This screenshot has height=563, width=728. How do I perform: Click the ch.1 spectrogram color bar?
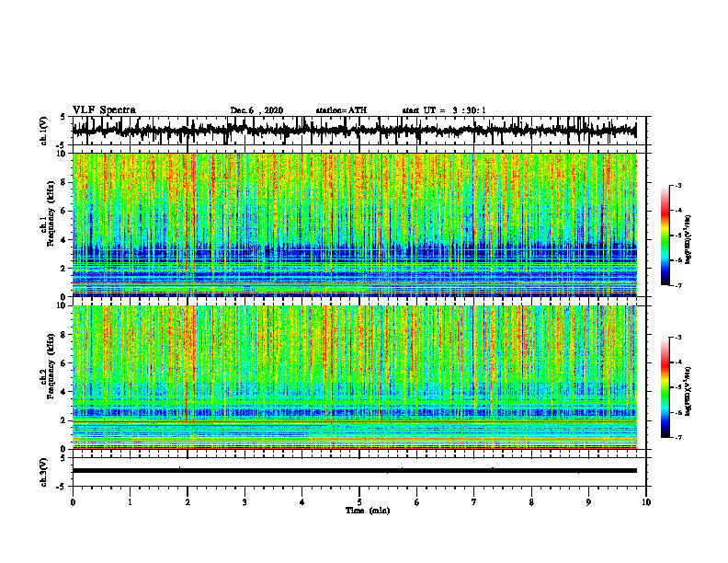coord(665,235)
